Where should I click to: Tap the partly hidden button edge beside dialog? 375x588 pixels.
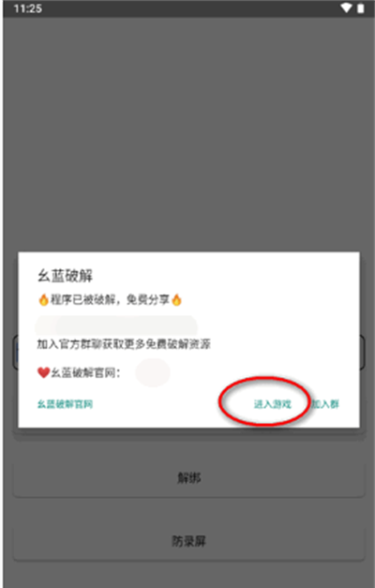362,353
